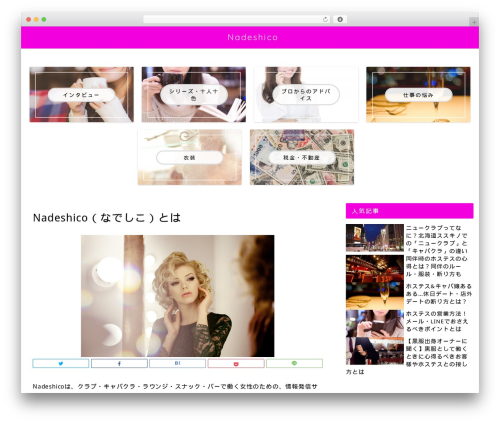Viewport: 500px width, 423px height.
Task: Click the Facebook share button
Action: [x=119, y=363]
